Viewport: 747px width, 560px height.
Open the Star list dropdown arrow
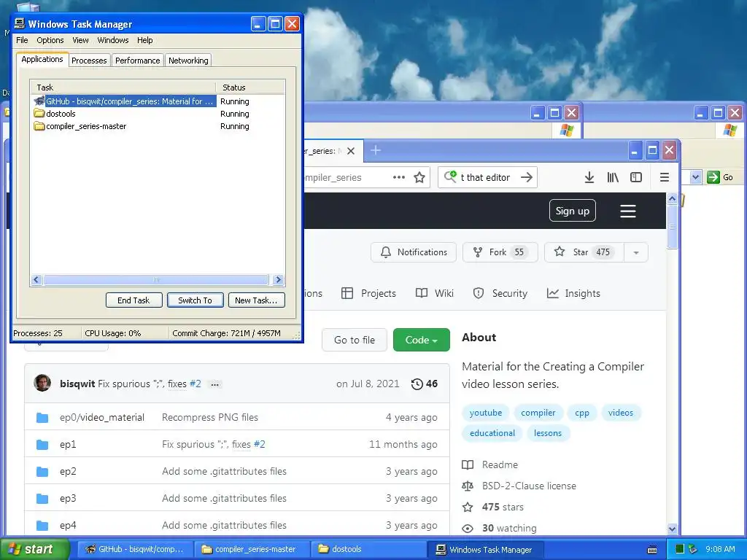tap(636, 252)
